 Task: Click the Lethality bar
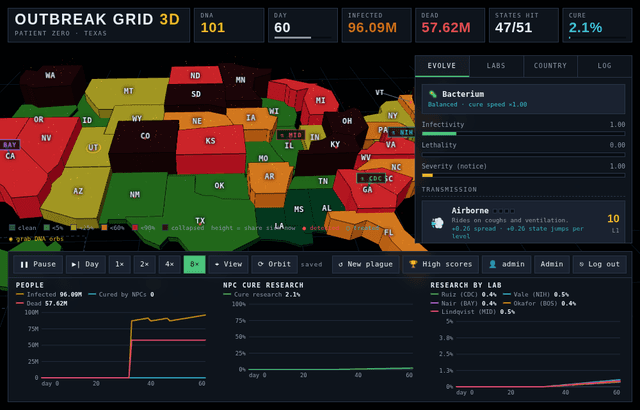pos(523,155)
